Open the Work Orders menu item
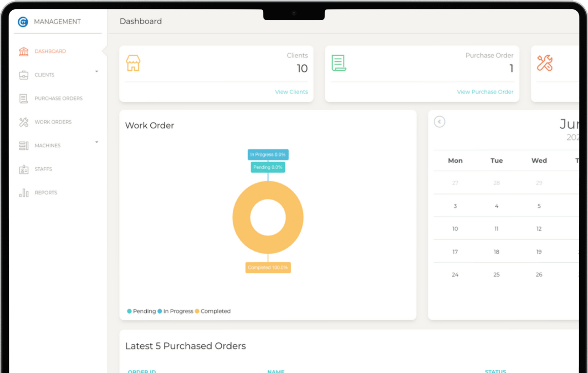 pyautogui.click(x=53, y=122)
